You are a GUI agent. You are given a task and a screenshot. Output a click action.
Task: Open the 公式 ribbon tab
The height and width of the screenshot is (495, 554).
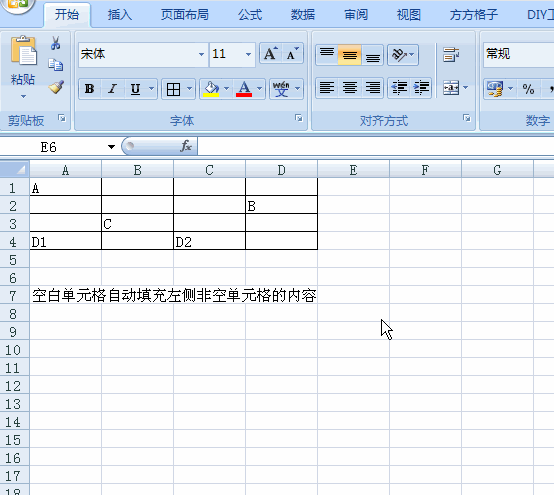click(x=250, y=15)
